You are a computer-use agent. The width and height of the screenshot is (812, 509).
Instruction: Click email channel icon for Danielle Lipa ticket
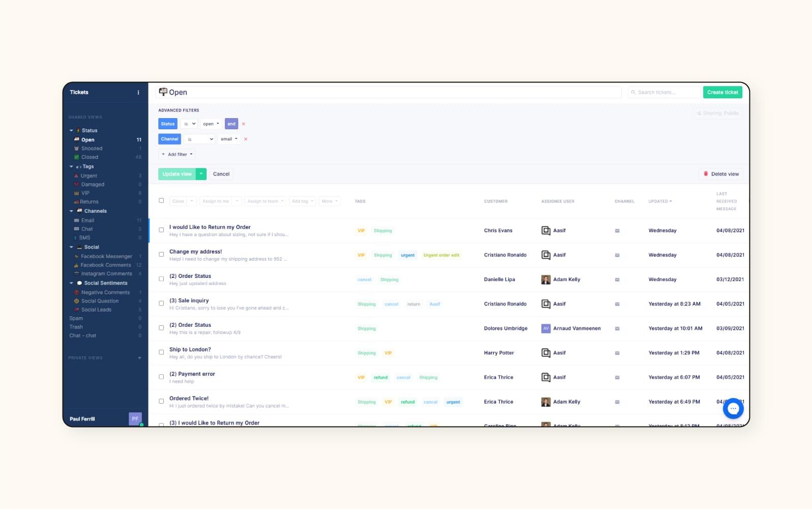pyautogui.click(x=617, y=279)
